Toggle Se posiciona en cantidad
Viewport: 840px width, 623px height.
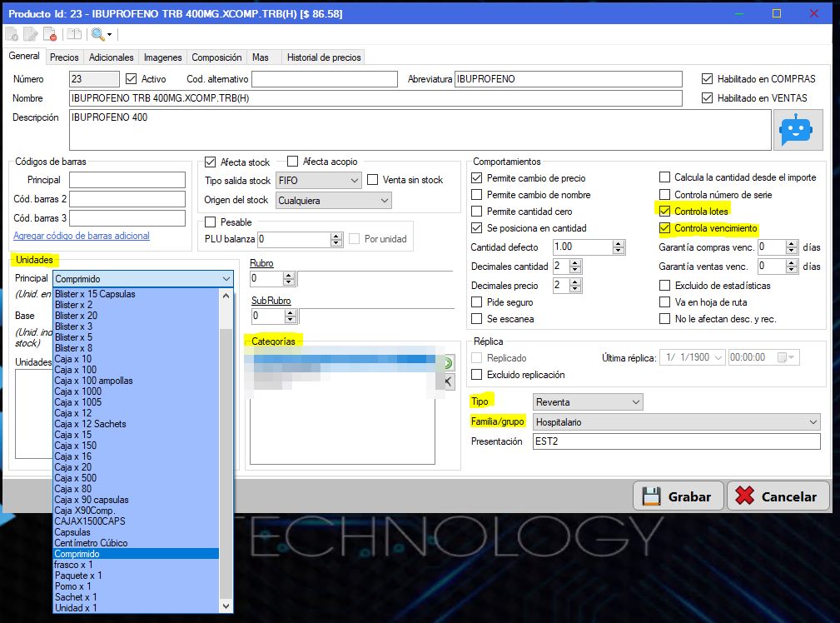point(477,228)
